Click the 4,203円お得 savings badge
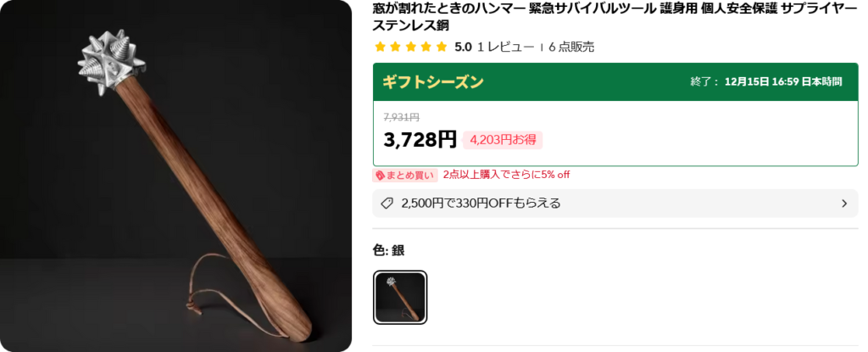868x352 pixels. 503,140
